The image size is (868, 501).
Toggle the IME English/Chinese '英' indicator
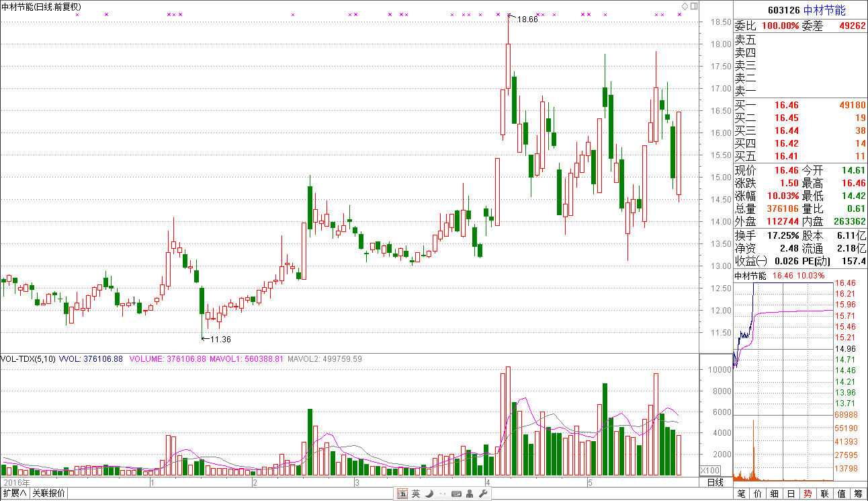(416, 494)
